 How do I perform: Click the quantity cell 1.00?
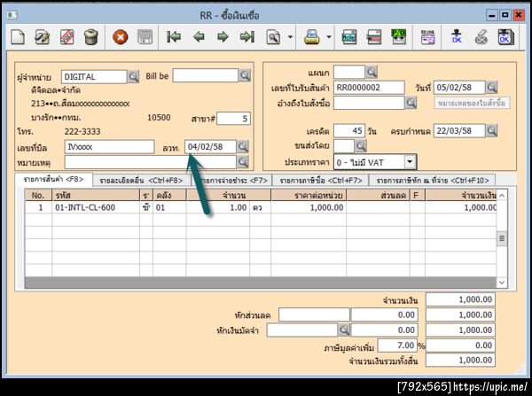point(218,207)
